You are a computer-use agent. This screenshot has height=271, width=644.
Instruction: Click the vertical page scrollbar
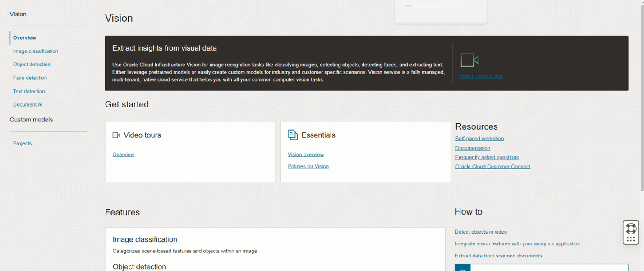click(642, 90)
